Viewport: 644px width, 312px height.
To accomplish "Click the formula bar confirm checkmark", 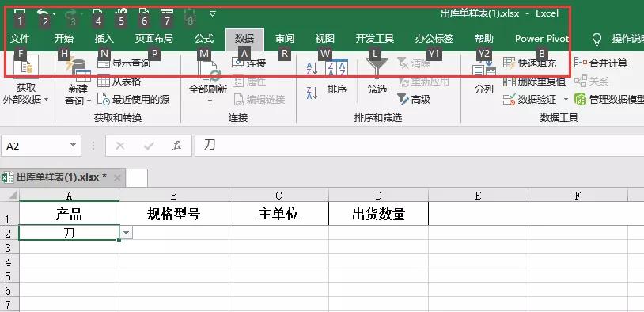I will 149,146.
